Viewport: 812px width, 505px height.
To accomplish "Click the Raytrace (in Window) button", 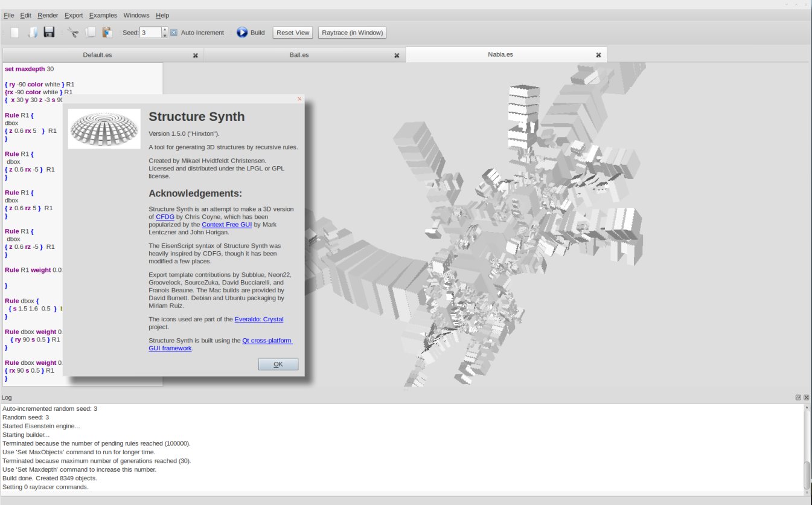I will (x=353, y=33).
